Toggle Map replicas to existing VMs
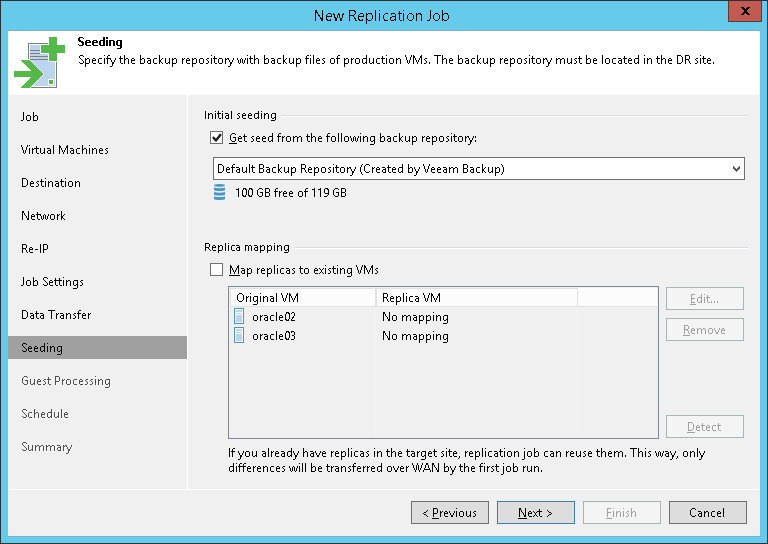Viewport: 768px width, 544px height. tap(216, 269)
